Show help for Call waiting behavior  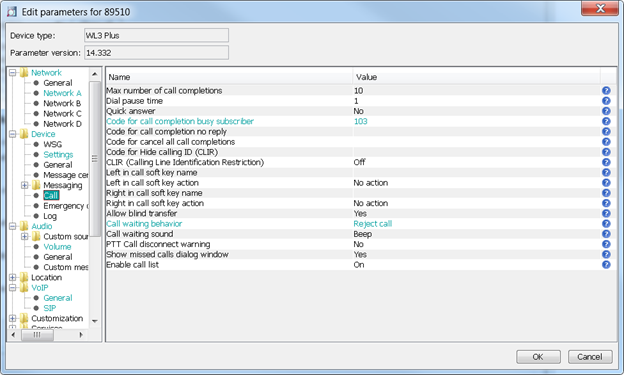coord(606,224)
